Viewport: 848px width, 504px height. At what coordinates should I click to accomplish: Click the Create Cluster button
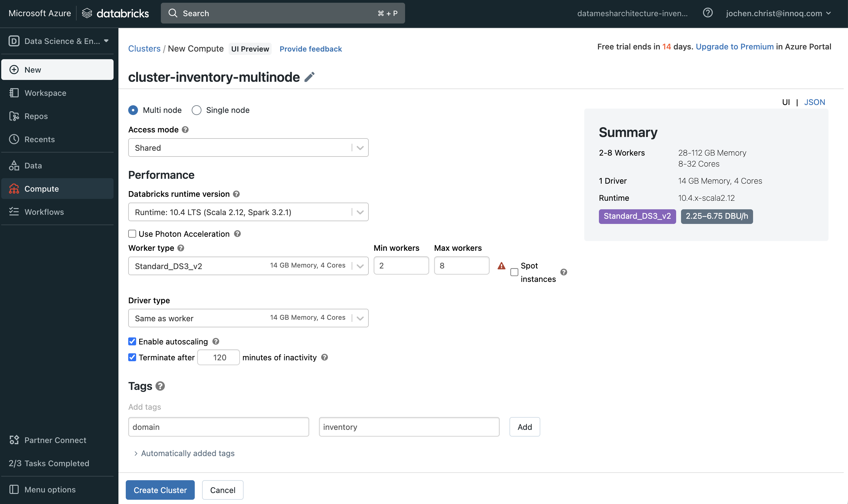160,490
